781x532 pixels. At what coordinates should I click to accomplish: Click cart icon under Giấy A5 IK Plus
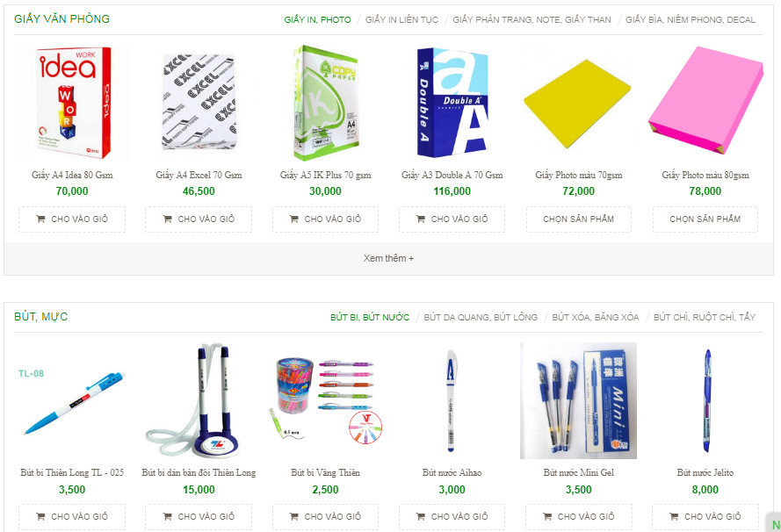294,219
